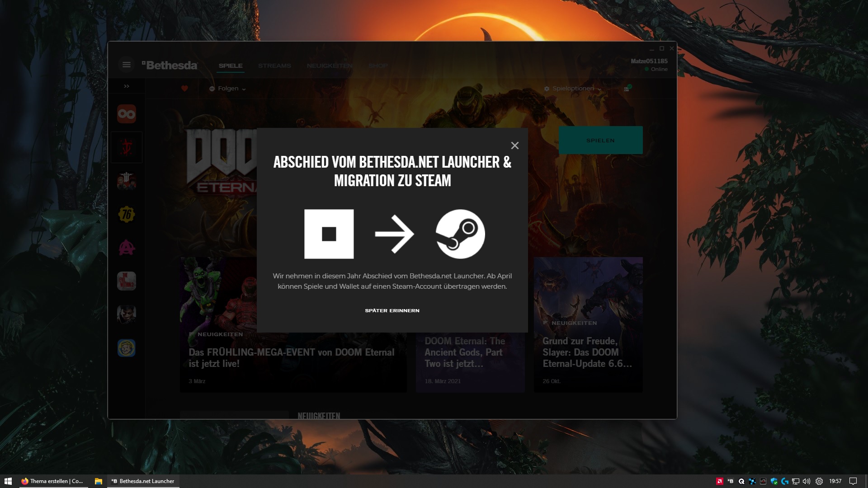This screenshot has height=488, width=868.
Task: Click the SPÄTER ERINNERN button
Action: [392, 310]
